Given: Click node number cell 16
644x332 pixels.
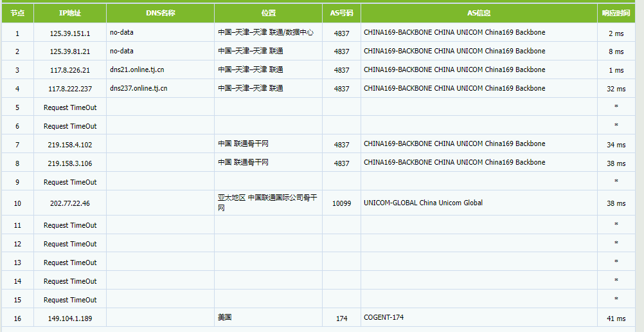Looking at the screenshot, I should point(17,318).
